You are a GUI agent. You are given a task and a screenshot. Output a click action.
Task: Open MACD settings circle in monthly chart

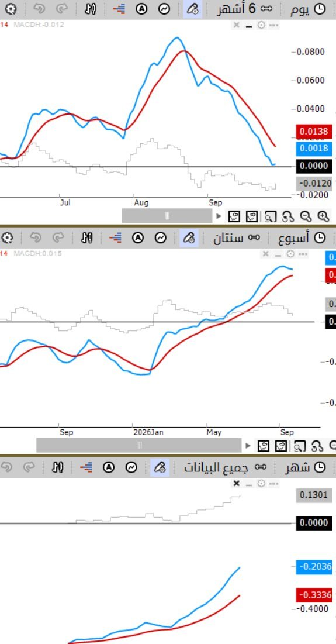pyautogui.click(x=261, y=484)
